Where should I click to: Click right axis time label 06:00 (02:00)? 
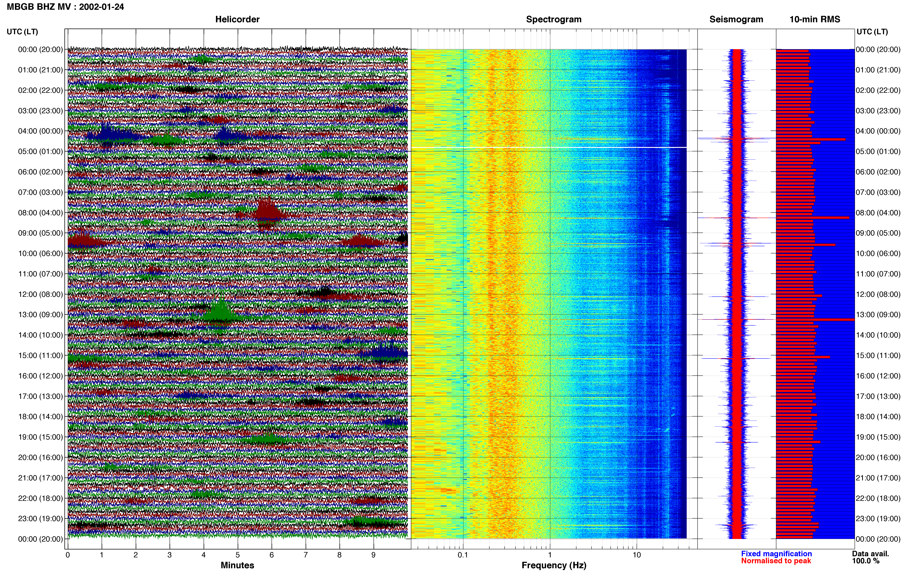click(878, 172)
